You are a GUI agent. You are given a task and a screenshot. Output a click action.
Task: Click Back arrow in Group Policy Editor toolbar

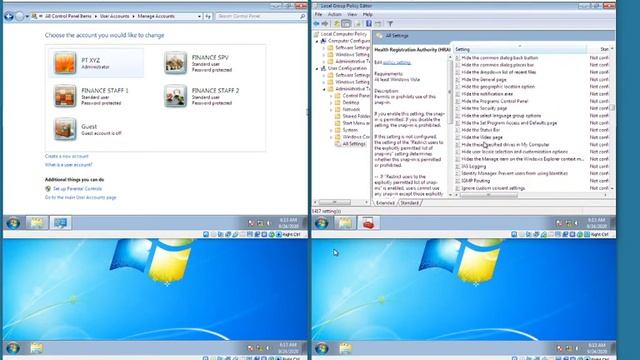point(317,24)
